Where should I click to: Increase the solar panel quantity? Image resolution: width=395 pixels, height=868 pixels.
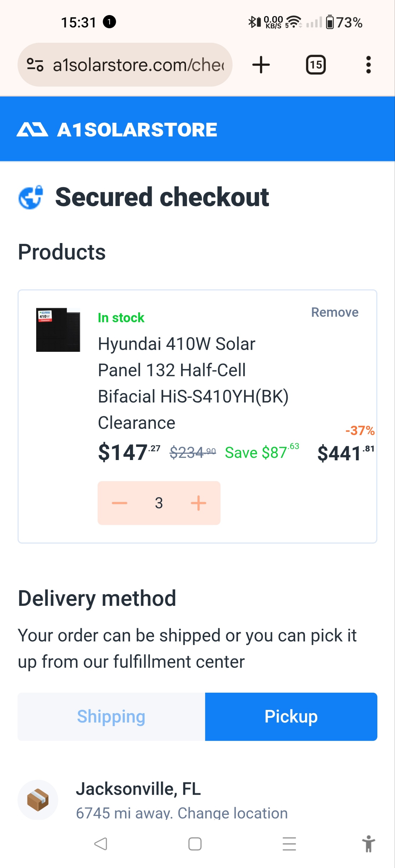click(198, 503)
